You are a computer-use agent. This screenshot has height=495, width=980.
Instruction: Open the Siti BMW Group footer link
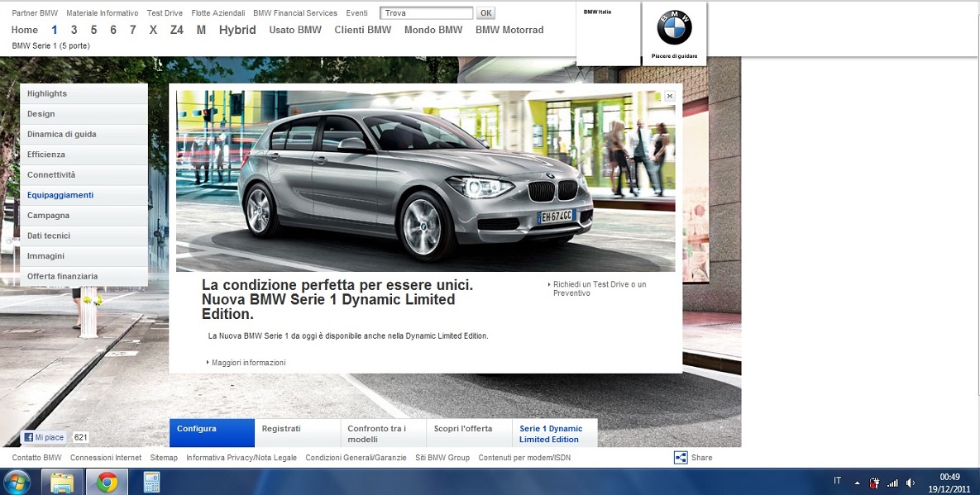tap(442, 458)
